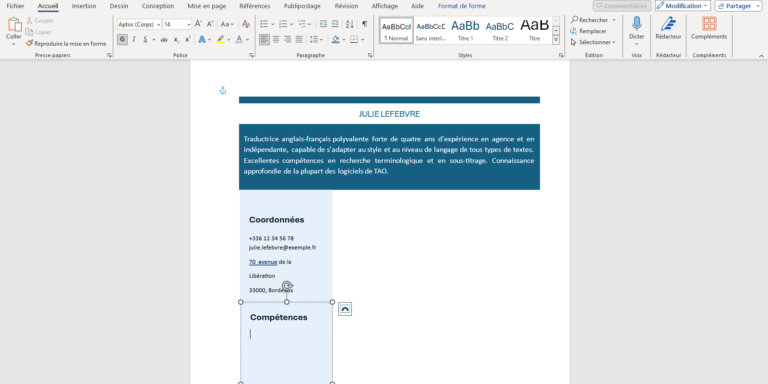Click the Coller paste icon

[x=14, y=24]
